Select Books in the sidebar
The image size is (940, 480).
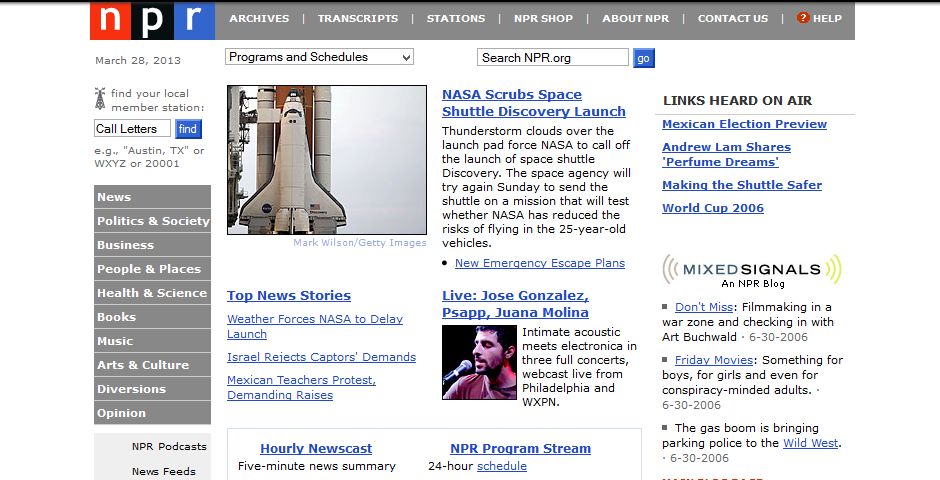[152, 316]
